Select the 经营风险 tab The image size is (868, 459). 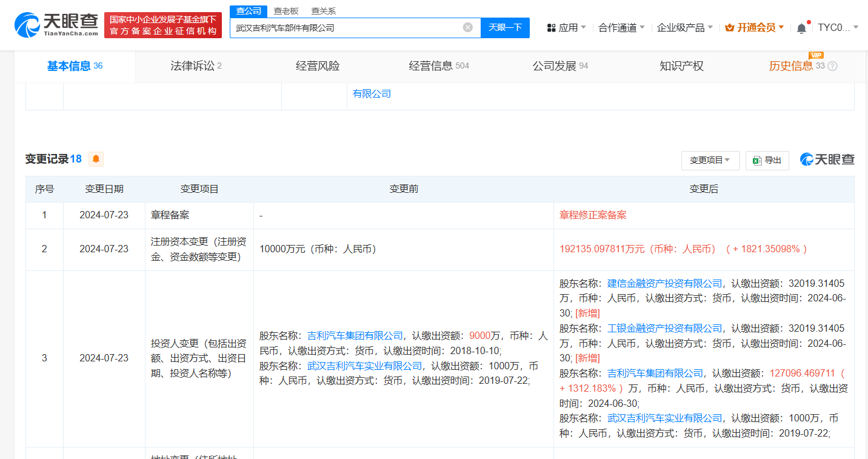[318, 66]
